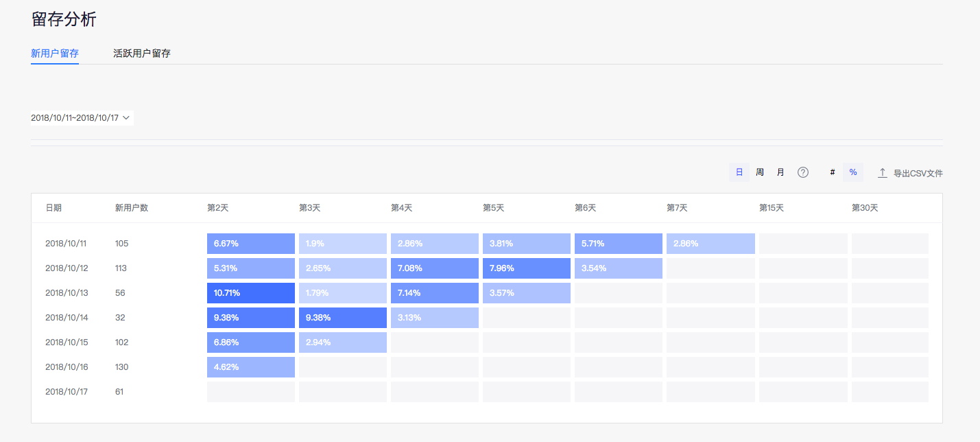Image resolution: width=980 pixels, height=442 pixels.
Task: Click the 第2天 column header
Action: (x=218, y=208)
